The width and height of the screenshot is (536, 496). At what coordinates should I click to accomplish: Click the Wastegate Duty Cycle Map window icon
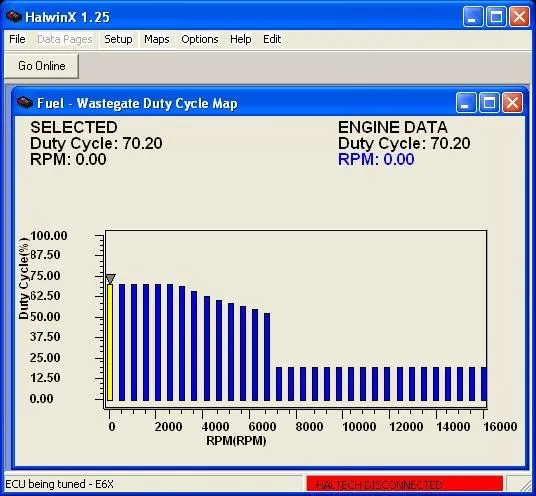(x=25, y=103)
